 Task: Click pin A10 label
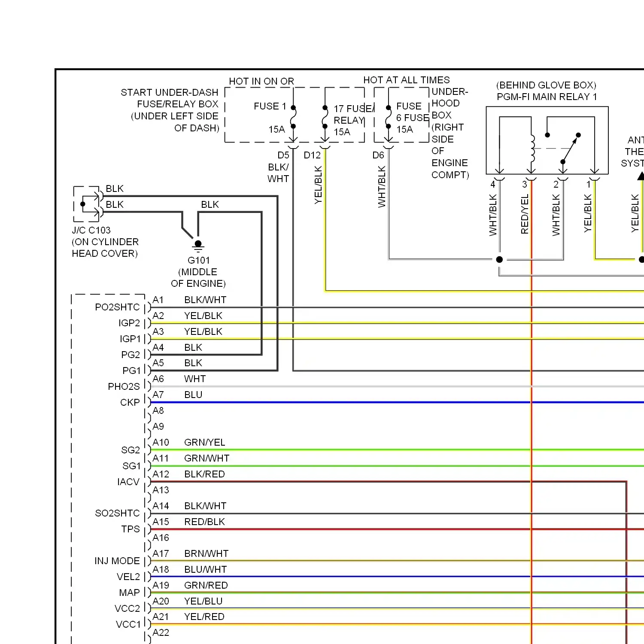[x=161, y=442]
